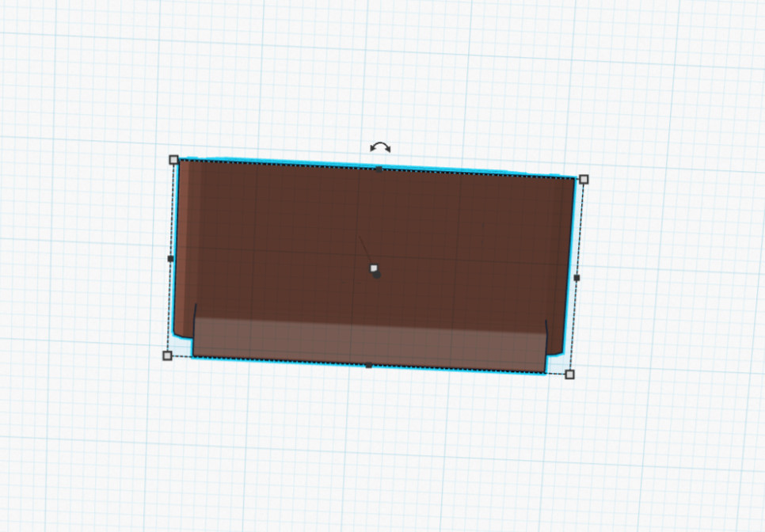Click the curved rotation arrow handle
Image resolution: width=765 pixels, height=532 pixels.
[x=380, y=147]
